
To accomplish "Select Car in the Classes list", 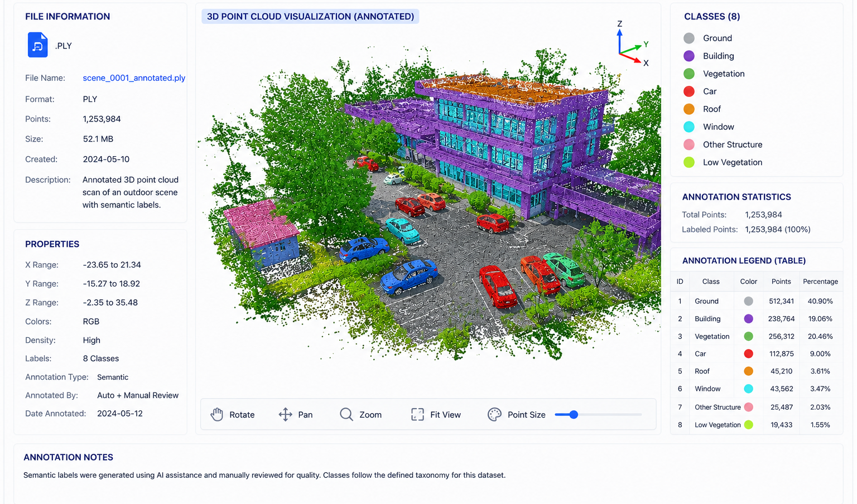I will pyautogui.click(x=710, y=91).
